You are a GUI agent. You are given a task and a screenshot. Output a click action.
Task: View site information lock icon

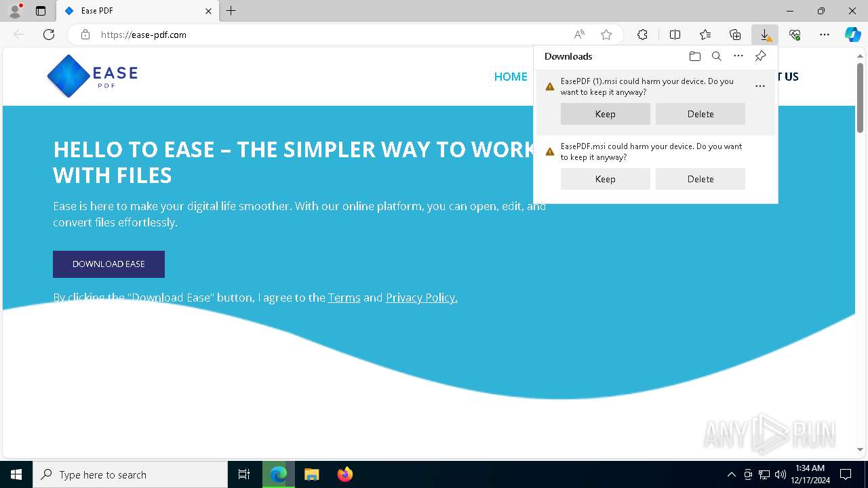coord(85,35)
